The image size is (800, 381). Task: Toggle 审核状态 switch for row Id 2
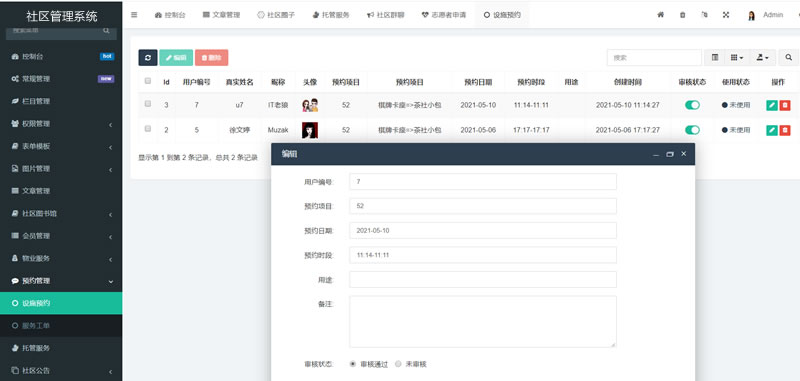click(692, 130)
